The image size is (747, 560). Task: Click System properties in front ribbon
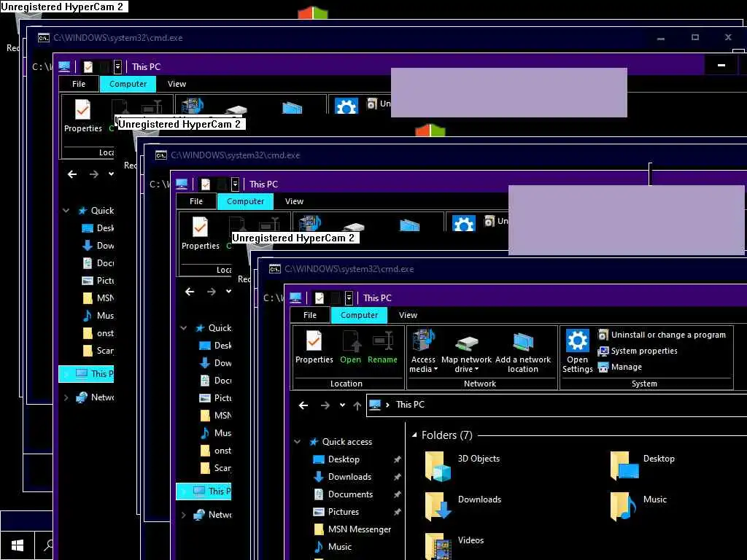pos(638,351)
